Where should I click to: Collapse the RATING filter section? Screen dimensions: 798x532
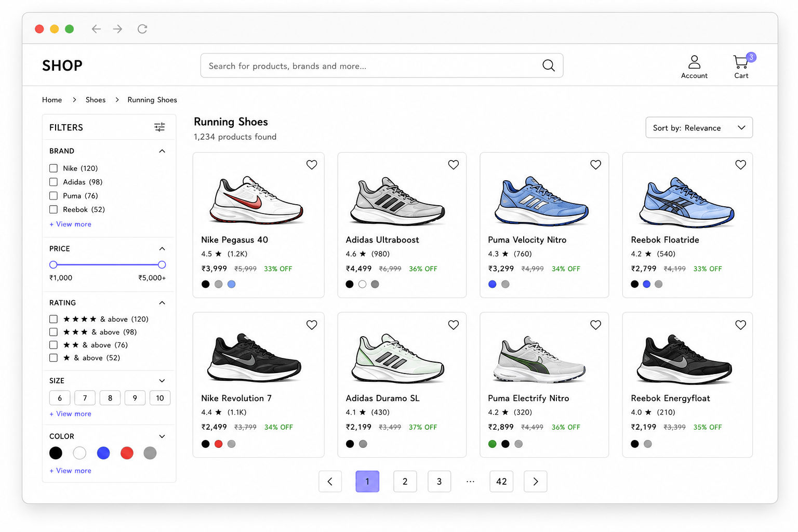(x=162, y=303)
